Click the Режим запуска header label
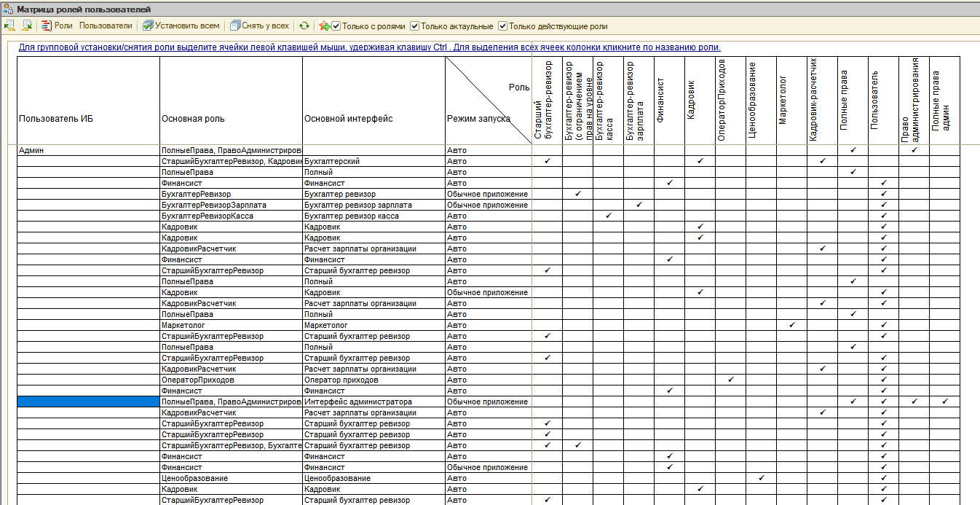Viewport: 980px width, 505px height. (x=478, y=118)
